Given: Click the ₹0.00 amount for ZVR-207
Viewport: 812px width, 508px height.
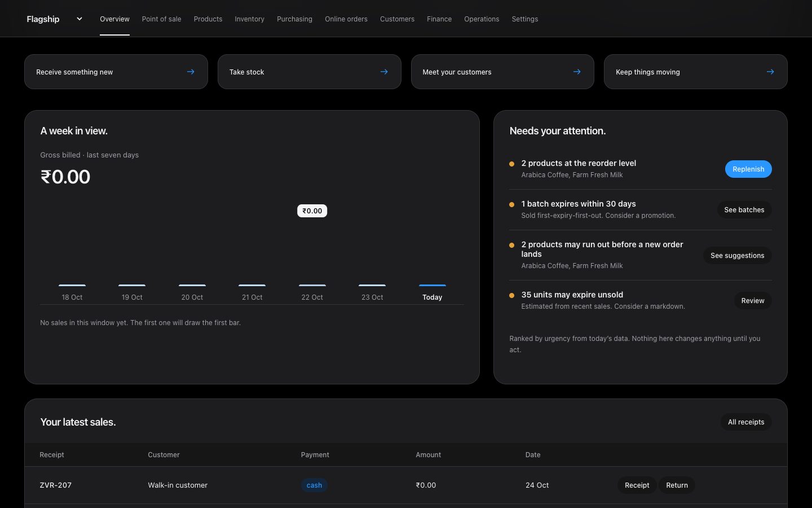Looking at the screenshot, I should point(426,485).
